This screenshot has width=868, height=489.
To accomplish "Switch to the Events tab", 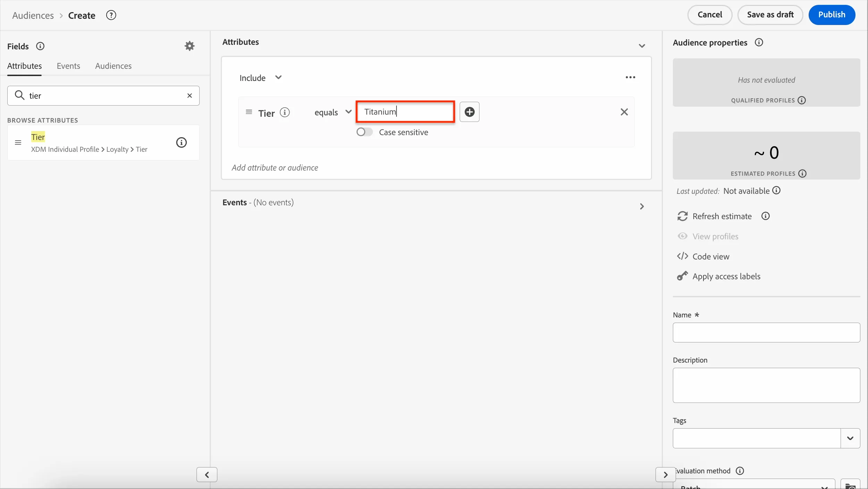I will pyautogui.click(x=68, y=66).
